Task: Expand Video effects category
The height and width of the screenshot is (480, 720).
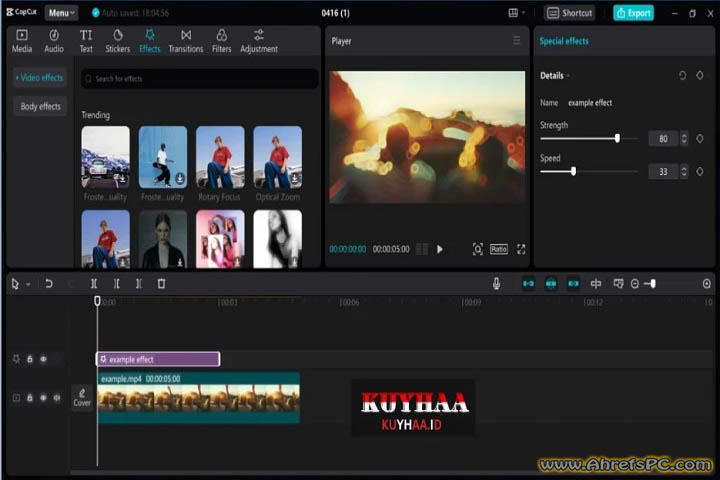Action: coord(39,78)
